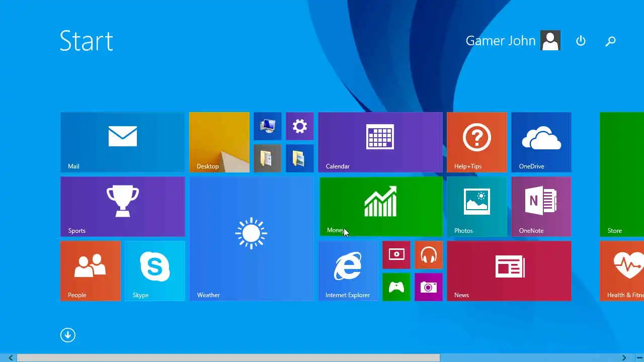Click the Search magnifier button
644x362 pixels.
[x=610, y=41]
